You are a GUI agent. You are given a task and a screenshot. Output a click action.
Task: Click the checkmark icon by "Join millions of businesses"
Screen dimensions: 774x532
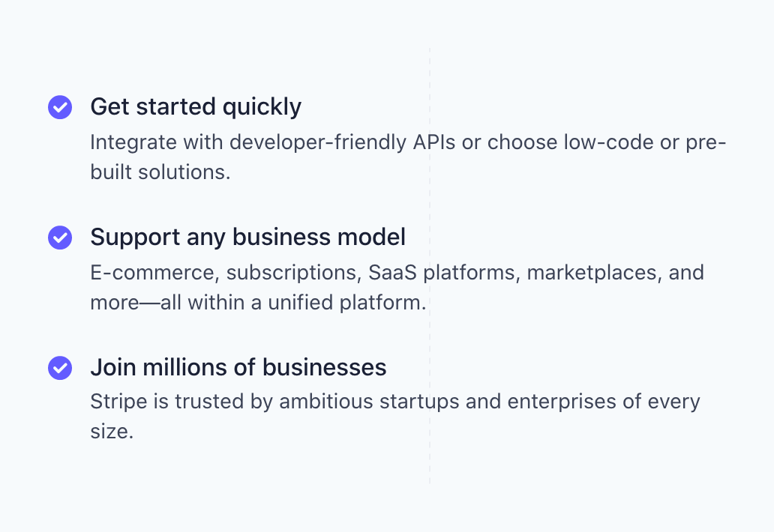tap(60, 368)
